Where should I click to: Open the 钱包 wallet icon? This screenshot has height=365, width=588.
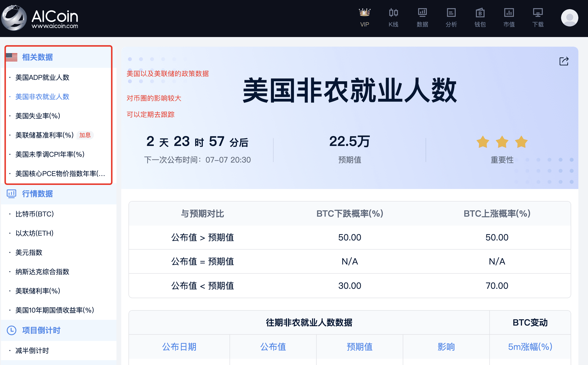click(x=480, y=13)
